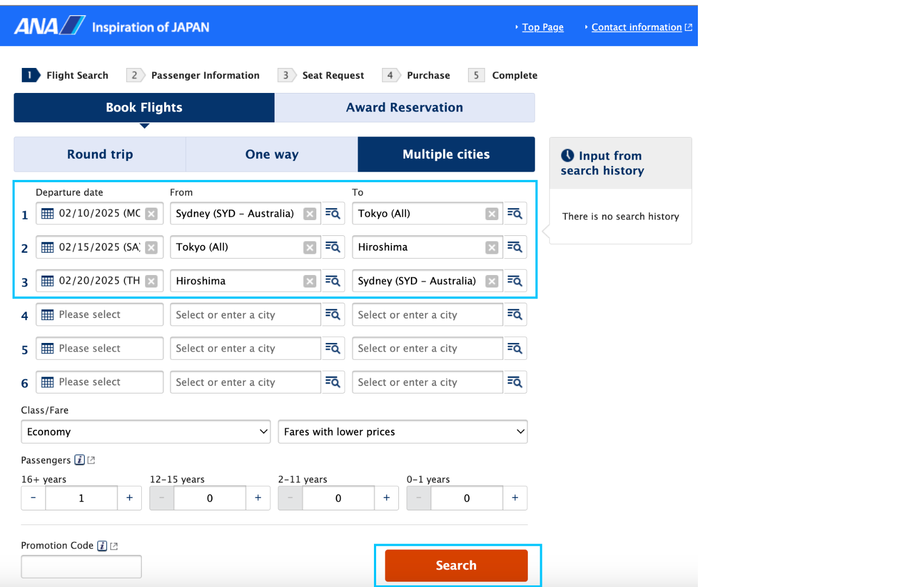
Task: Click the city search icon beside Hiroshima in row 3
Action: click(333, 280)
